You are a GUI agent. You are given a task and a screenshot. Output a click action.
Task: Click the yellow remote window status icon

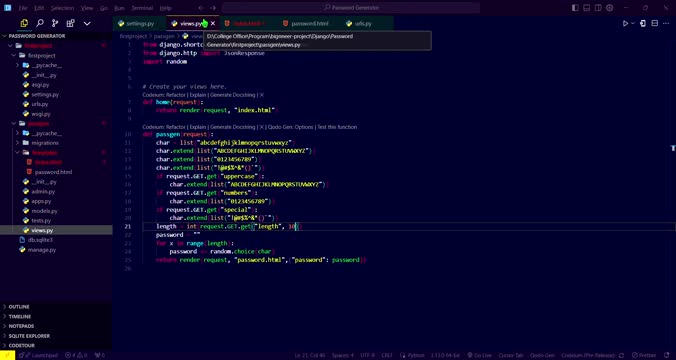[7, 355]
